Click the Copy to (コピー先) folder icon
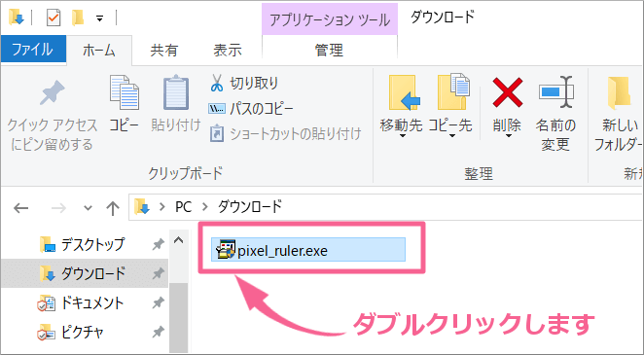The image size is (644, 355). 453,92
